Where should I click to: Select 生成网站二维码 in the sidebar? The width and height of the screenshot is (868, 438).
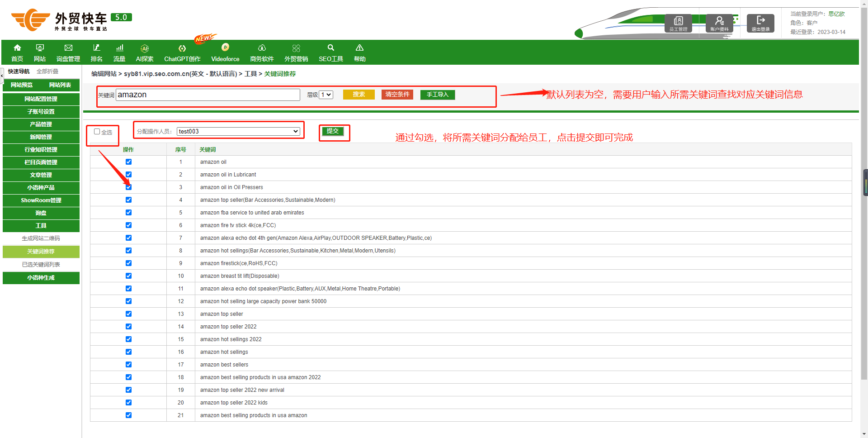(x=41, y=238)
